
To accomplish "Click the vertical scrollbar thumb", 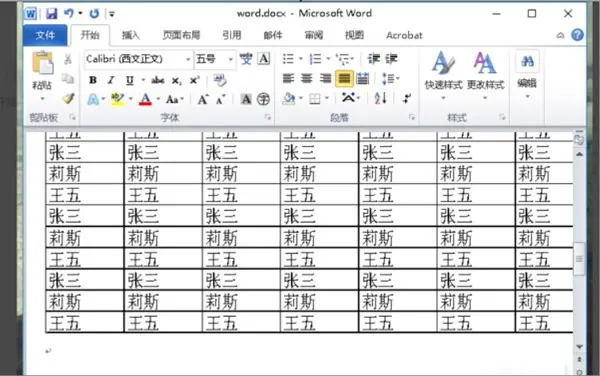I will [x=579, y=259].
